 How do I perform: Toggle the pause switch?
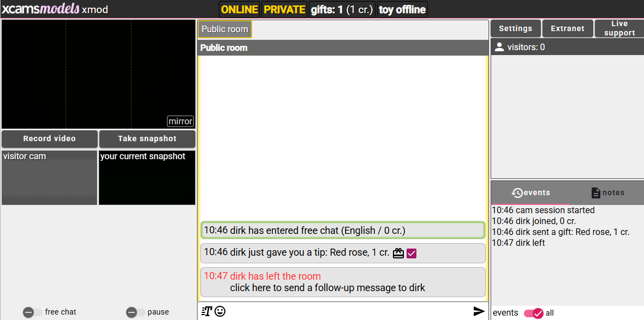click(135, 312)
